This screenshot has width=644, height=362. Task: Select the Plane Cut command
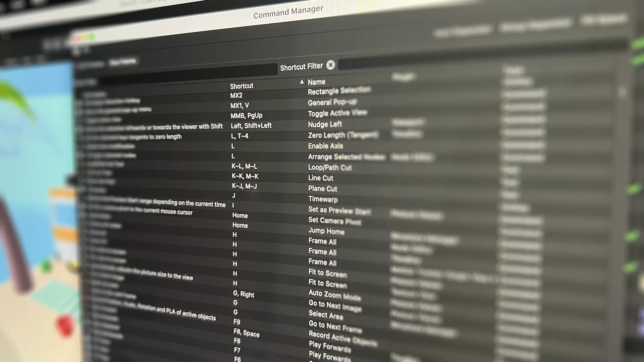click(322, 189)
